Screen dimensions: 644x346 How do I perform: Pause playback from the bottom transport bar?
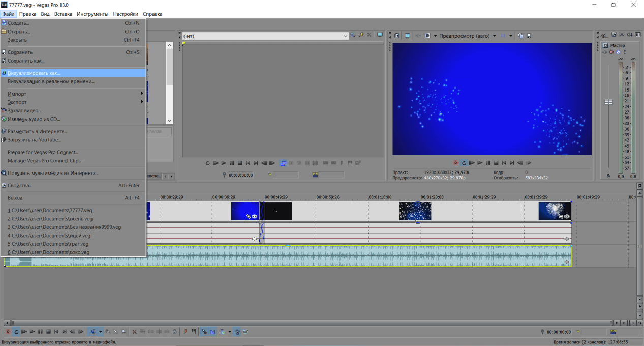click(41, 332)
